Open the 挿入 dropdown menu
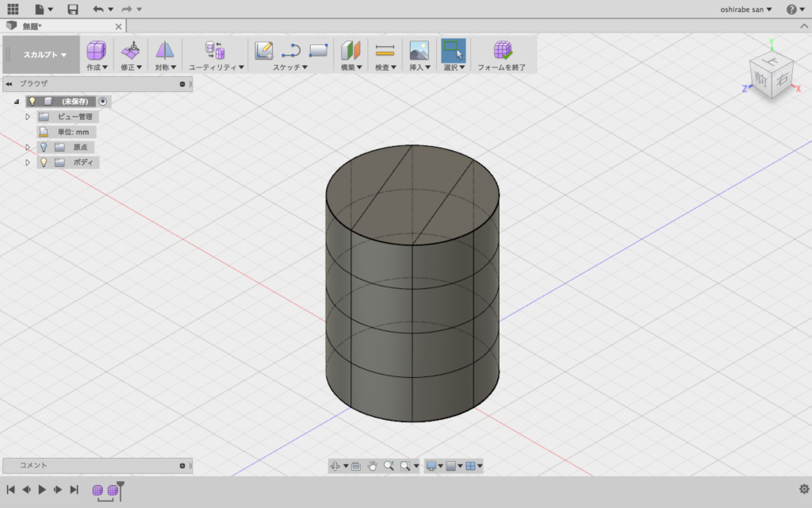The image size is (812, 508). pyautogui.click(x=419, y=67)
